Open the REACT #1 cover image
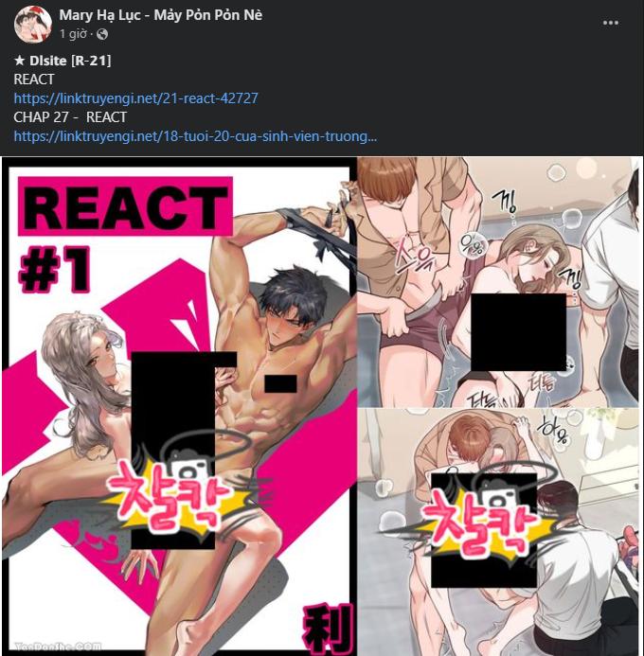Image resolution: width=644 pixels, height=656 pixels. [x=179, y=406]
